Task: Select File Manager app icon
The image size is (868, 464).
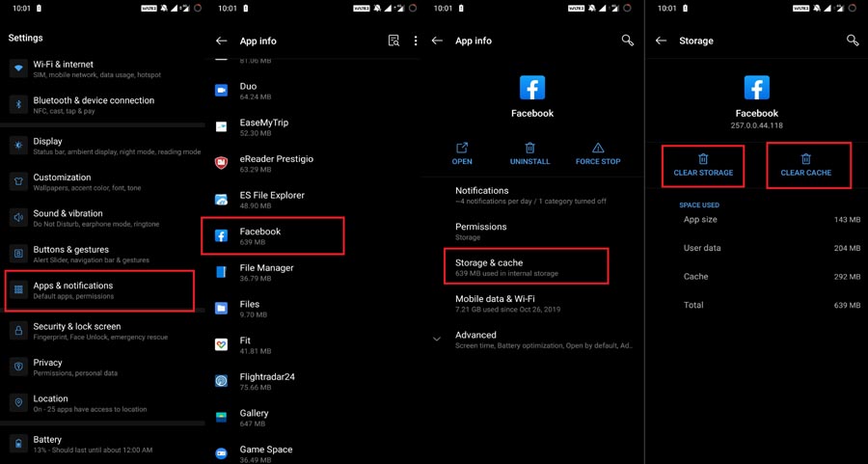Action: 222,272
